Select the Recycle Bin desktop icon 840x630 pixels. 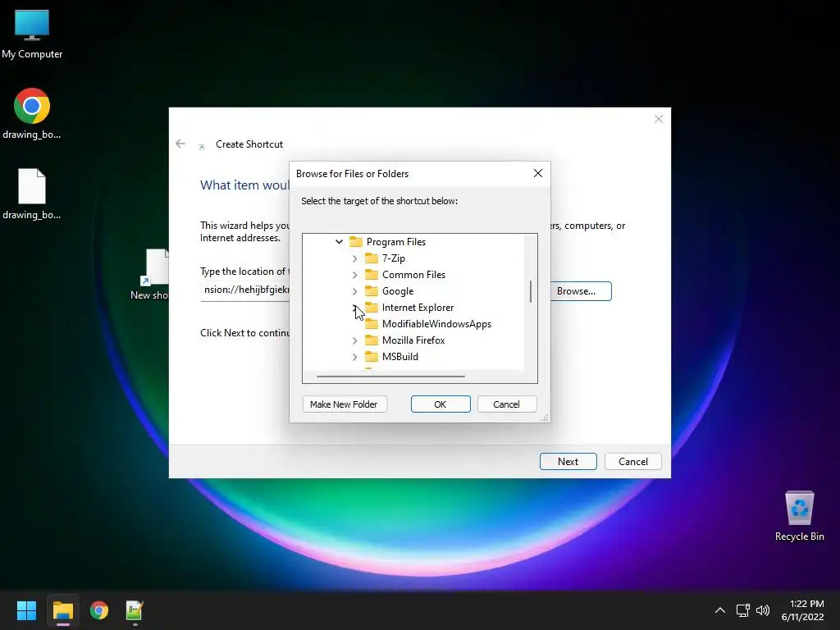[x=799, y=516]
